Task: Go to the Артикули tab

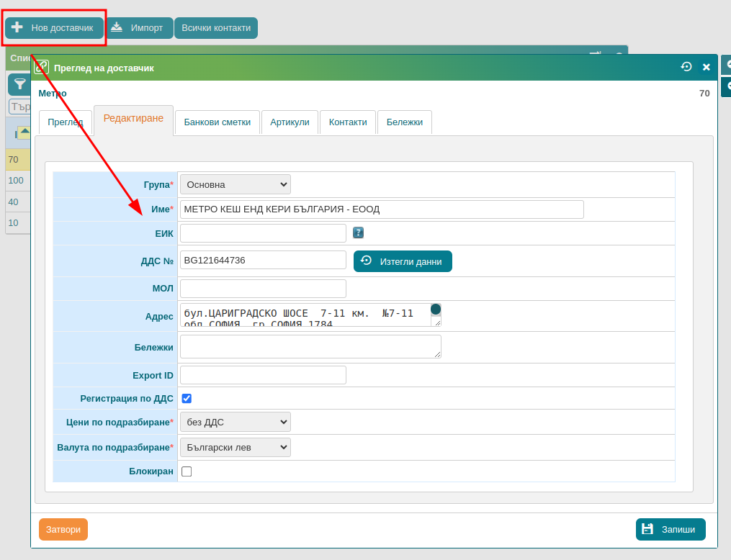Action: pyautogui.click(x=290, y=122)
